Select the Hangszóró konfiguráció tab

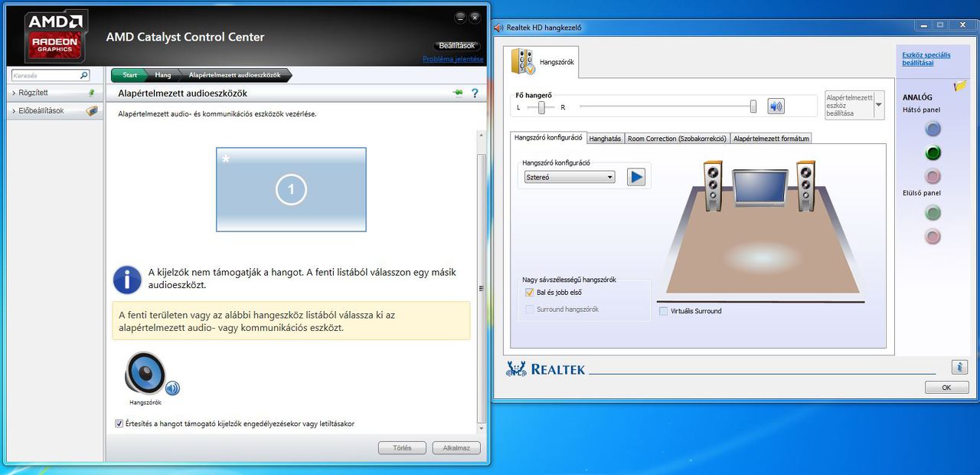(548, 138)
